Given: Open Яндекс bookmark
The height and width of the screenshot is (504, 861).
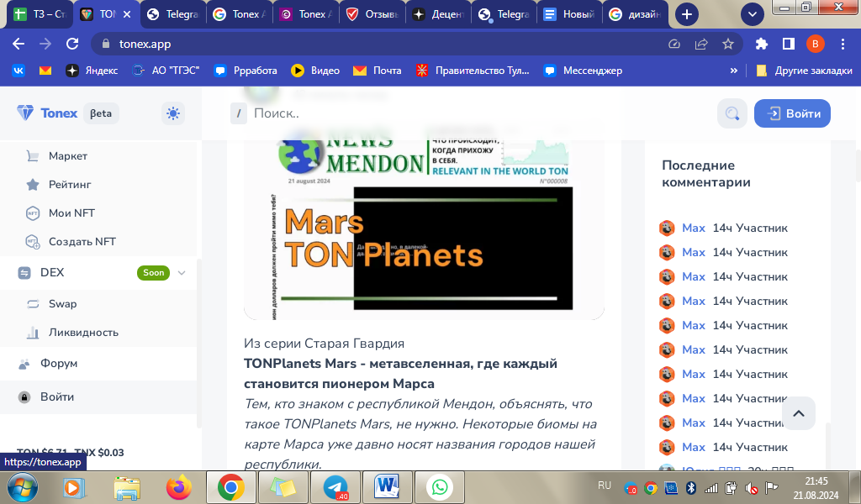Looking at the screenshot, I should [x=92, y=71].
